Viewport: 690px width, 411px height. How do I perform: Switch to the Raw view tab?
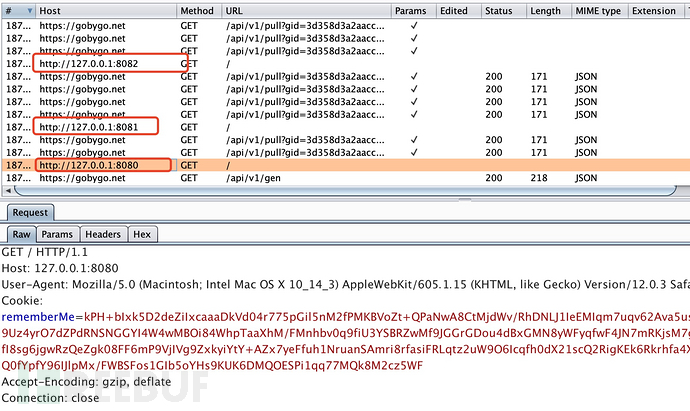(21, 234)
